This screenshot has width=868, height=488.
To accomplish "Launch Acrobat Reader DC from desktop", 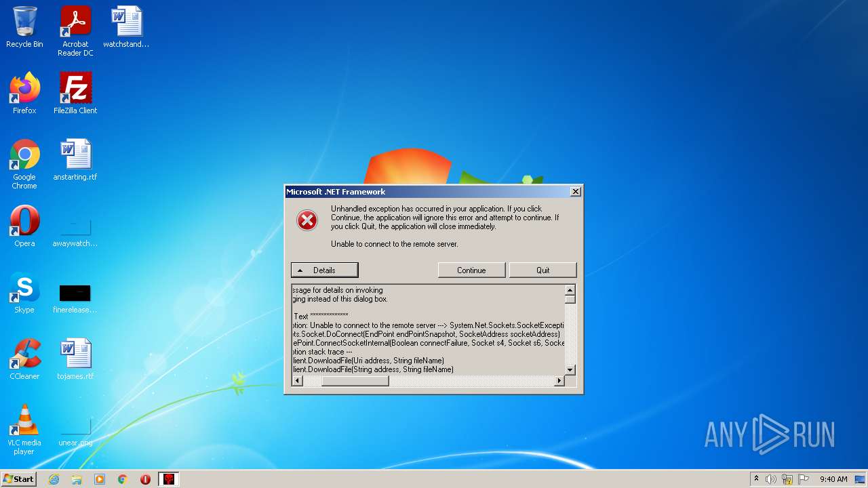I will click(x=75, y=31).
